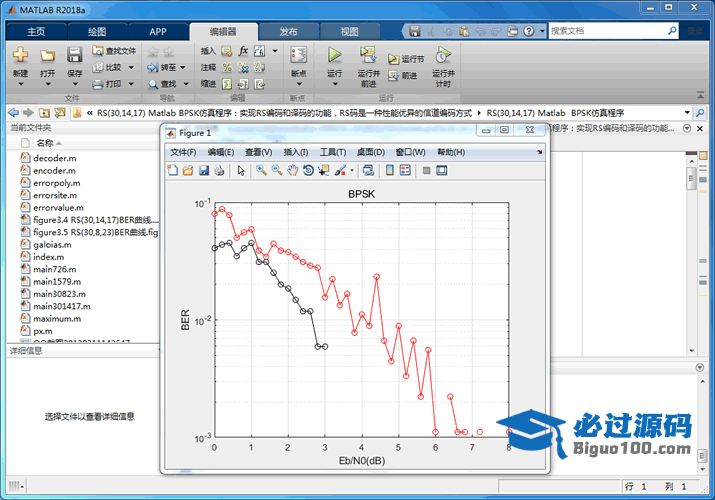715x500 pixels.
Task: Click Hide Plot Tools icon in Figure 1
Action: [x=426, y=170]
